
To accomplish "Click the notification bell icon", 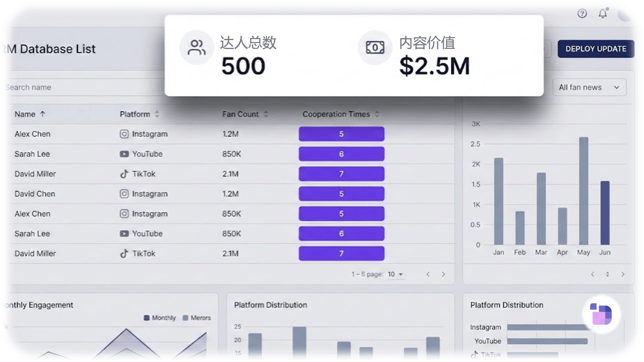I will click(x=603, y=14).
